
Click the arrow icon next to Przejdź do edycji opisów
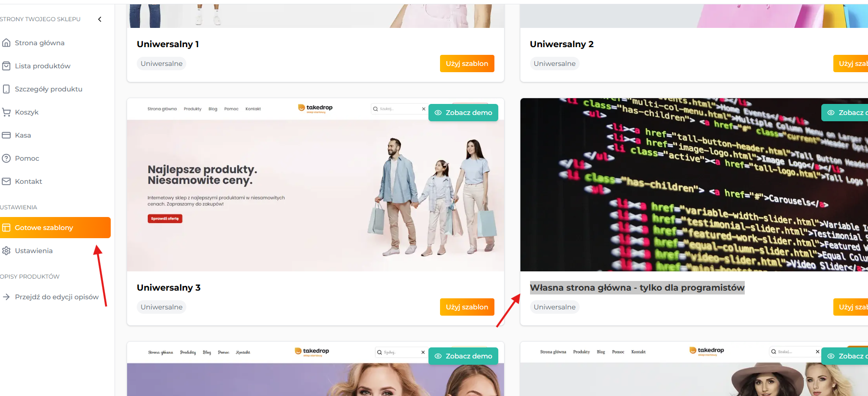click(x=6, y=297)
